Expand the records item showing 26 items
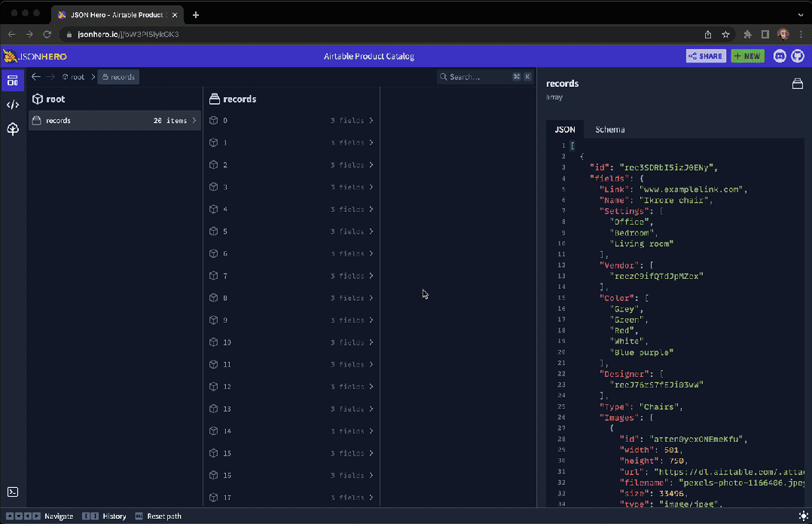812x524 pixels. [x=114, y=121]
